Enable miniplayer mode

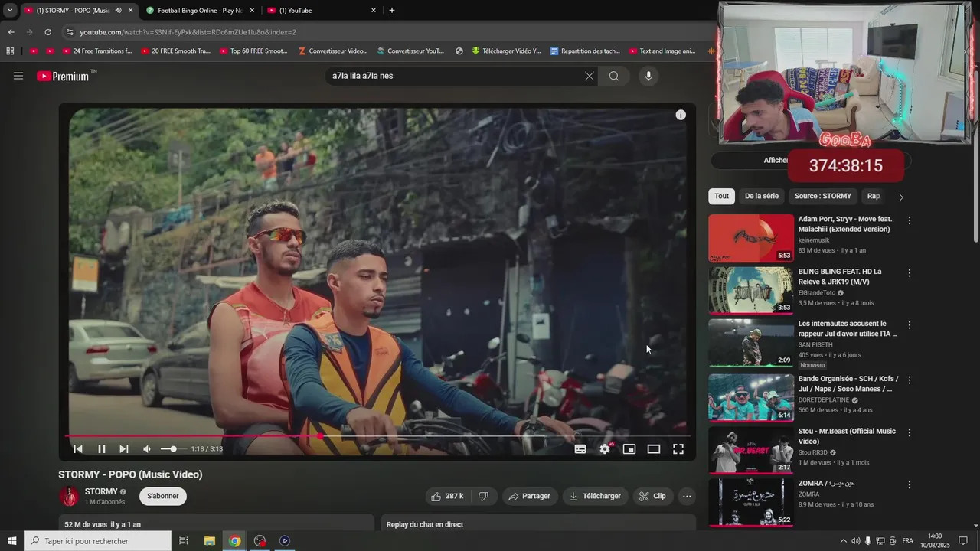pyautogui.click(x=629, y=449)
